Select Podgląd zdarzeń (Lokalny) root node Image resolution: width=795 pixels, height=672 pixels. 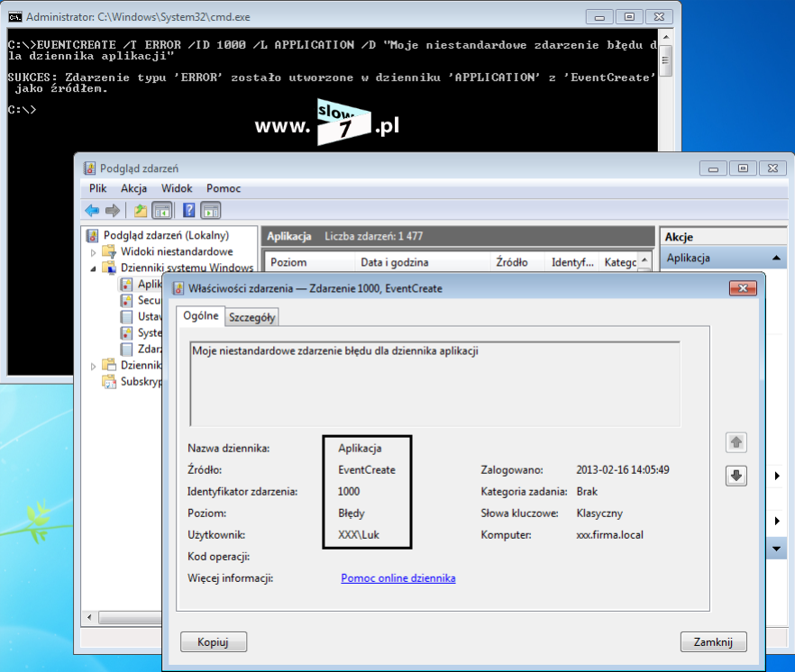[166, 235]
